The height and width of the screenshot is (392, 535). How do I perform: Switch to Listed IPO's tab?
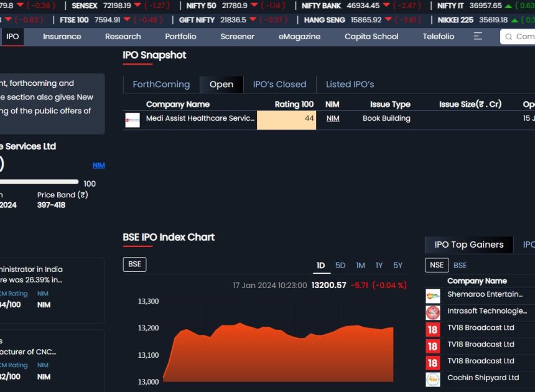click(350, 84)
